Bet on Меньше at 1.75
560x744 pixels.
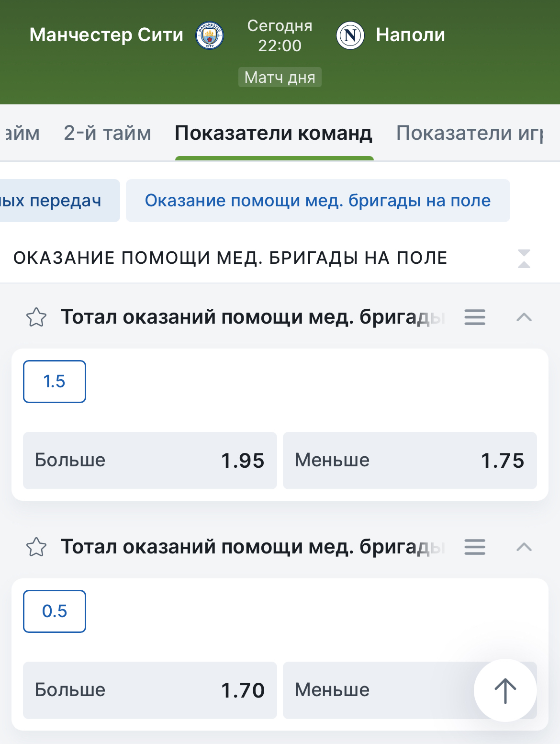[x=410, y=461]
